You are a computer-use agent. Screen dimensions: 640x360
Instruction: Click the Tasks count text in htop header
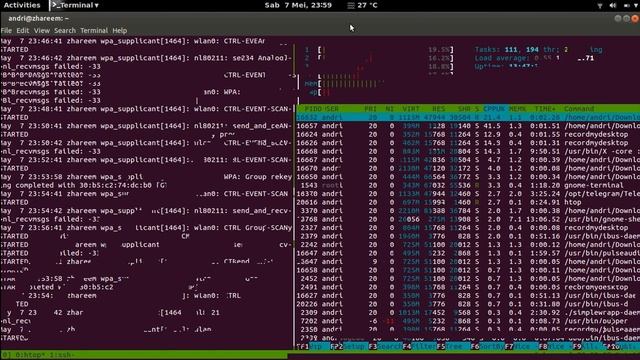[538, 50]
